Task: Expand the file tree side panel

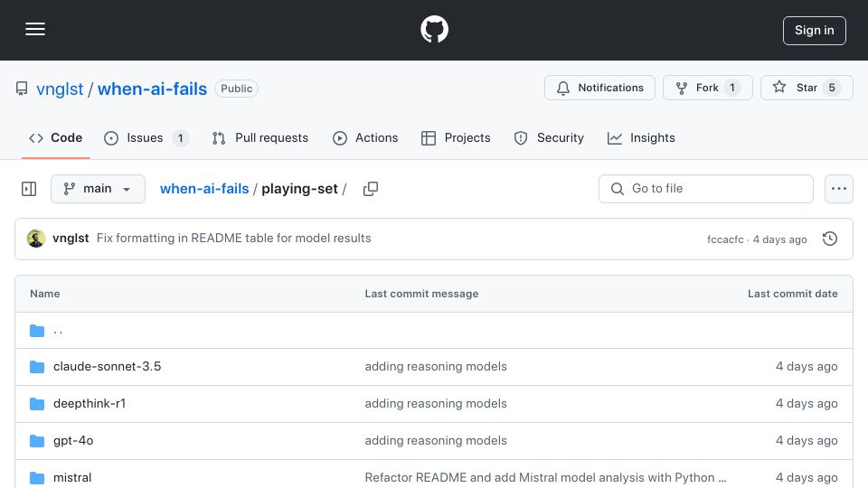Action: click(x=29, y=189)
